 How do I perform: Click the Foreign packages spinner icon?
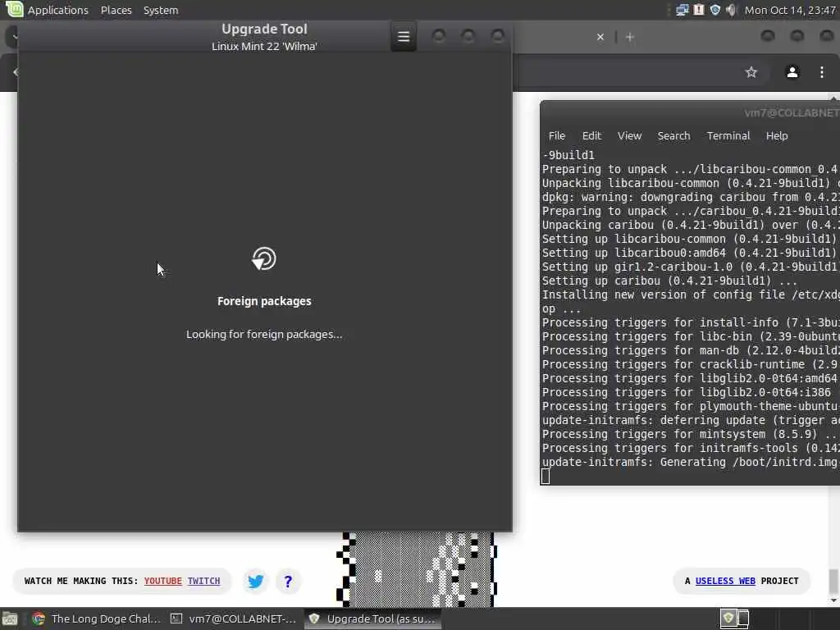pos(264,258)
